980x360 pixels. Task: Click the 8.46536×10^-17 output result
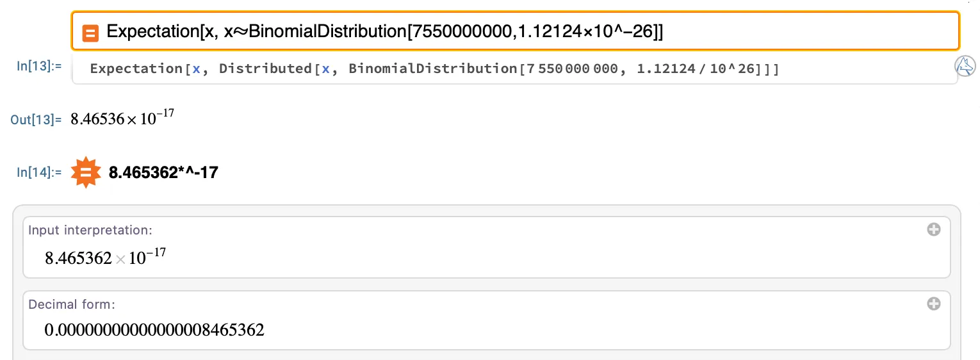pyautogui.click(x=122, y=118)
